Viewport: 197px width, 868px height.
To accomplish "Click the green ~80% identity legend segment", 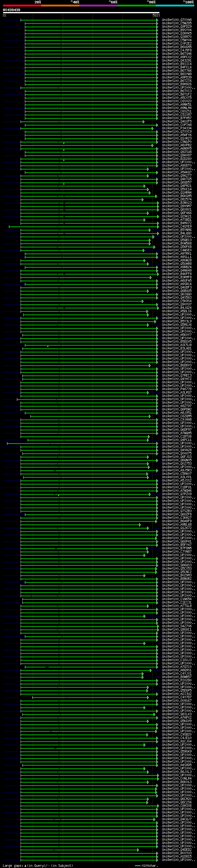I will pos(137,6).
